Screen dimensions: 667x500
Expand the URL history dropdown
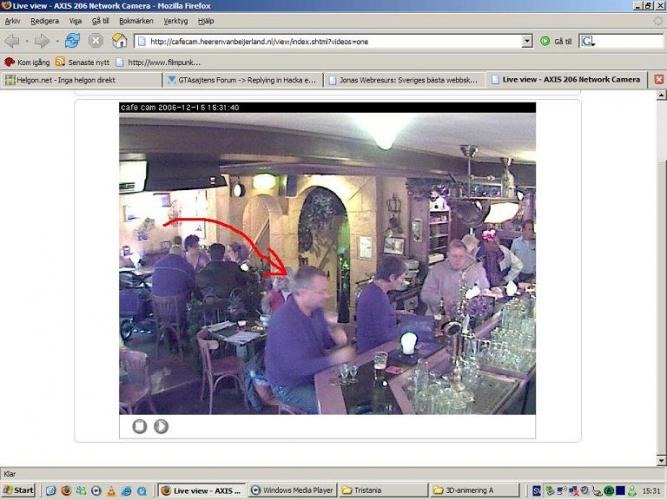pos(527,41)
